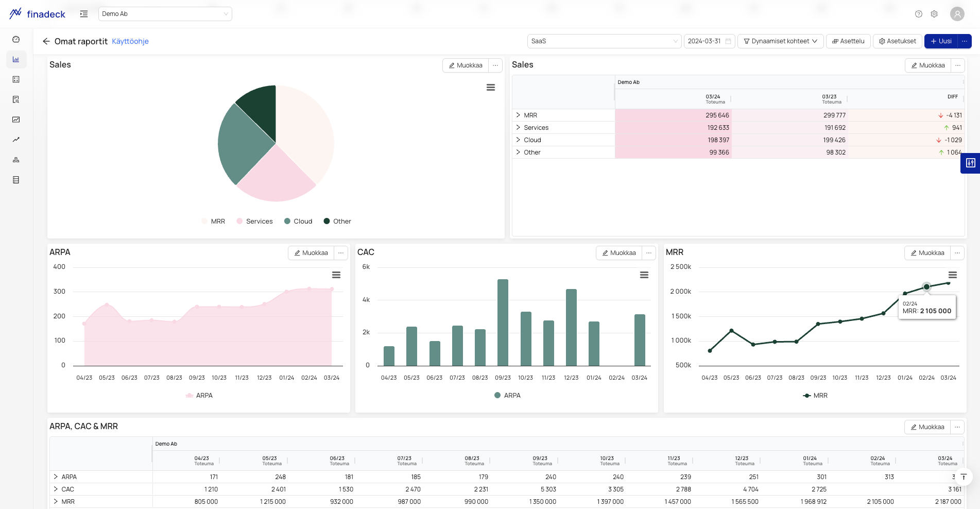This screenshot has width=980, height=509.
Task: Open the Sales pie chart hamburger menu
Action: click(490, 88)
